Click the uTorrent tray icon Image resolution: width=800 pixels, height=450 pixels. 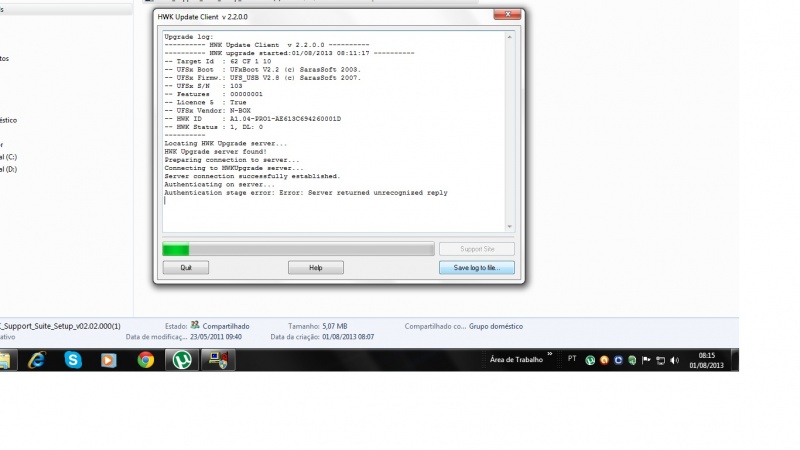click(x=590, y=360)
